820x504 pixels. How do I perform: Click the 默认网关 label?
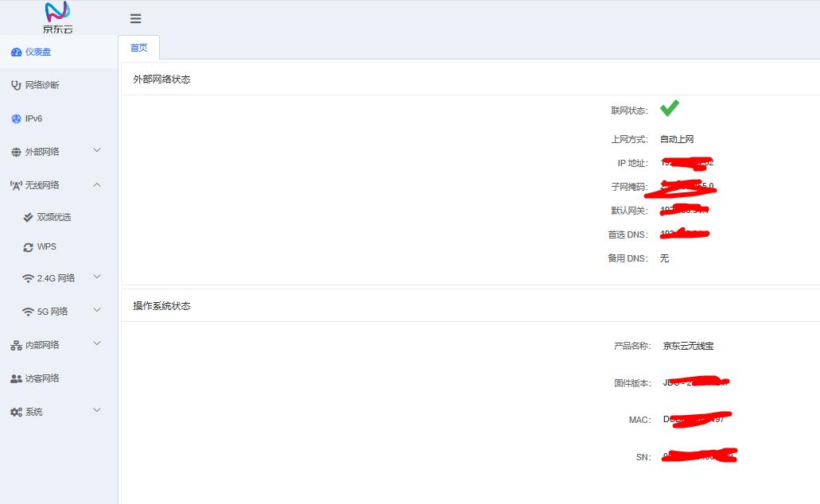[x=629, y=211]
